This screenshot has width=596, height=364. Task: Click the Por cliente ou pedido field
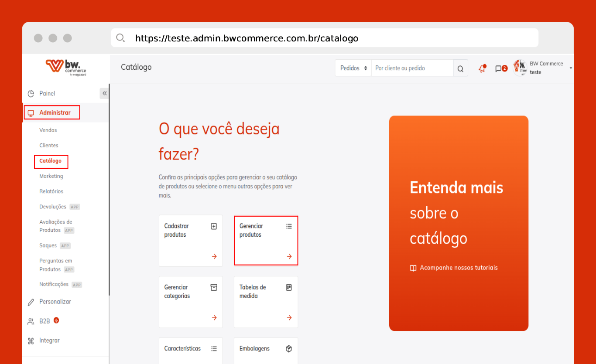(x=412, y=68)
